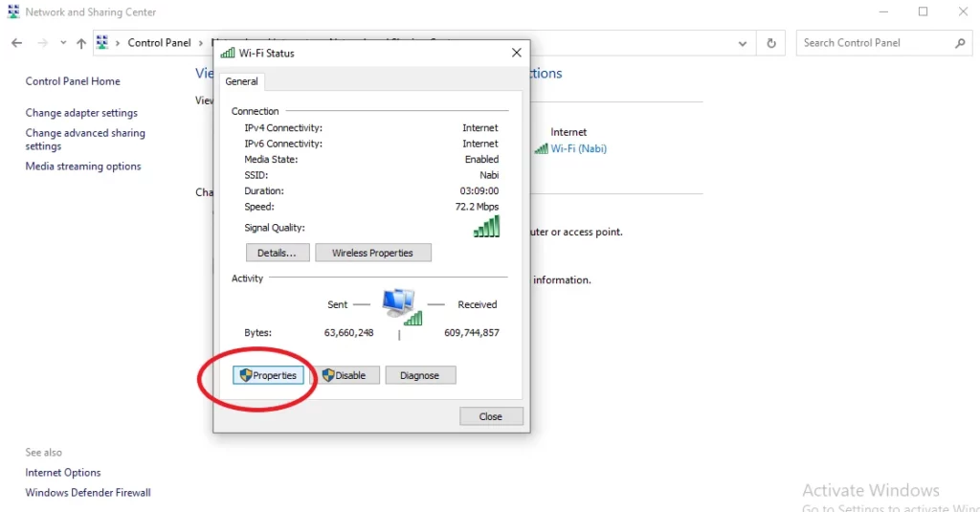Select the General tab
The width and height of the screenshot is (980, 512).
[x=241, y=81]
